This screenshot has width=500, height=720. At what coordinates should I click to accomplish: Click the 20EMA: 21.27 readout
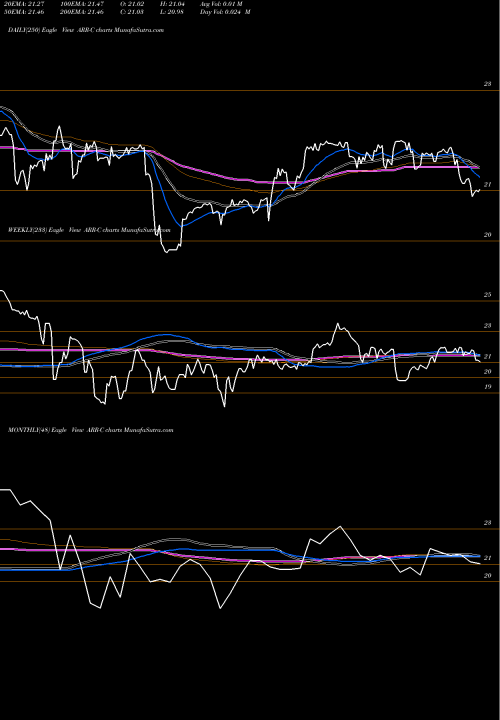(x=24, y=4)
